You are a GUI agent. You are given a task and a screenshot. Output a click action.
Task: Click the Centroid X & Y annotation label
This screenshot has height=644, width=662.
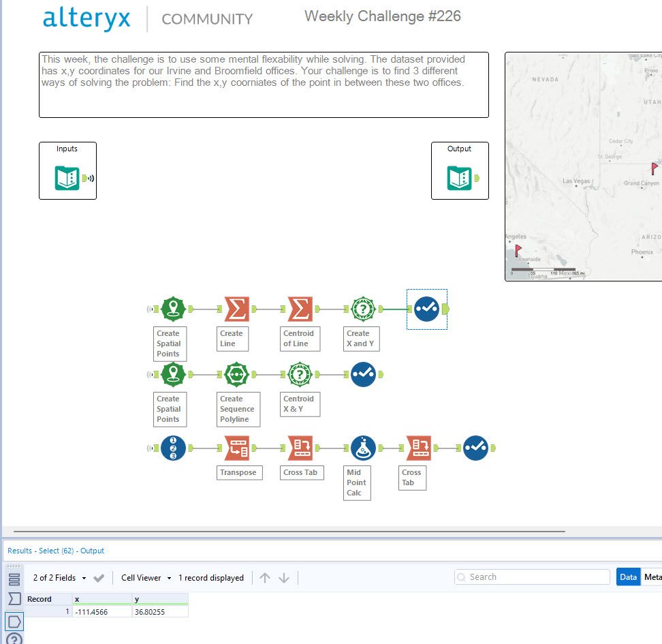[x=300, y=404]
